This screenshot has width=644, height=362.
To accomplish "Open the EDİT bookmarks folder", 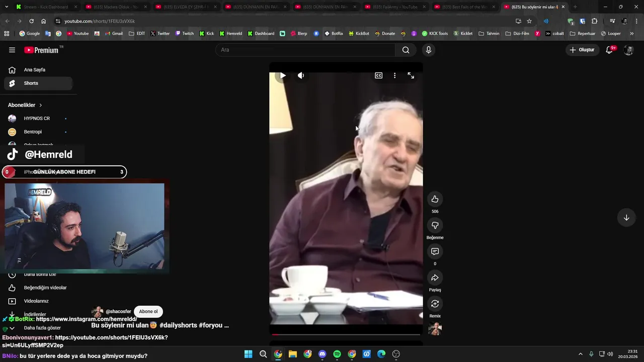I will point(137,34).
